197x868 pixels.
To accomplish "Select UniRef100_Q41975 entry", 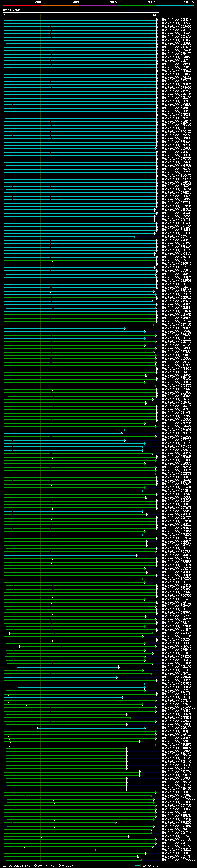I will (x=177, y=365).
